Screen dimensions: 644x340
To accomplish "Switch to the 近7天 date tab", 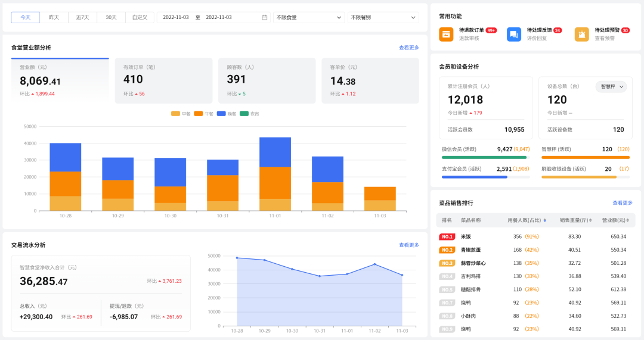I will pos(82,17).
